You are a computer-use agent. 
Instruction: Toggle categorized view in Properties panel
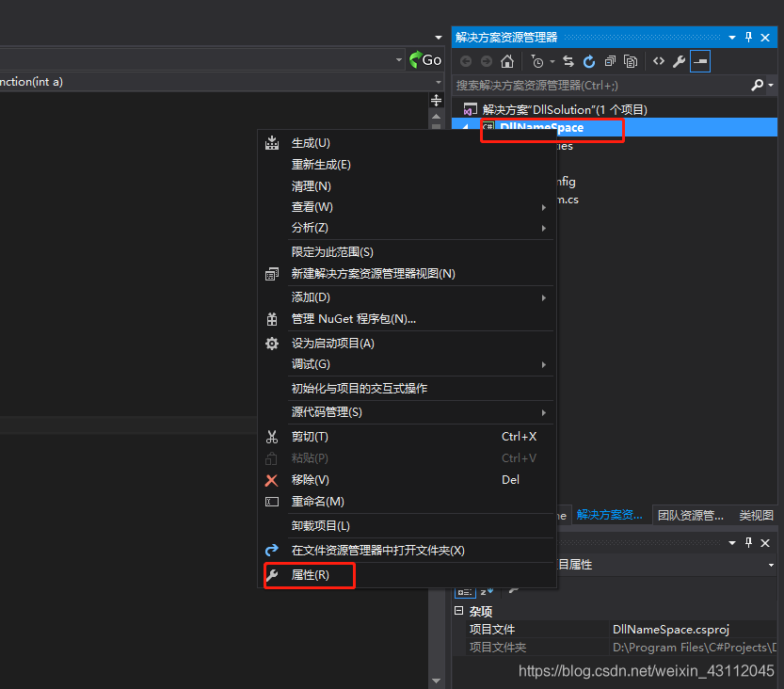[x=464, y=591]
